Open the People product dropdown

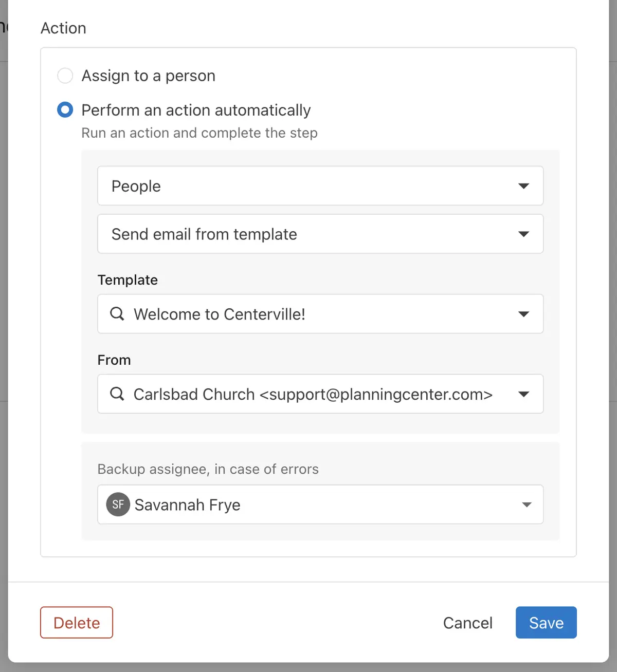click(320, 186)
